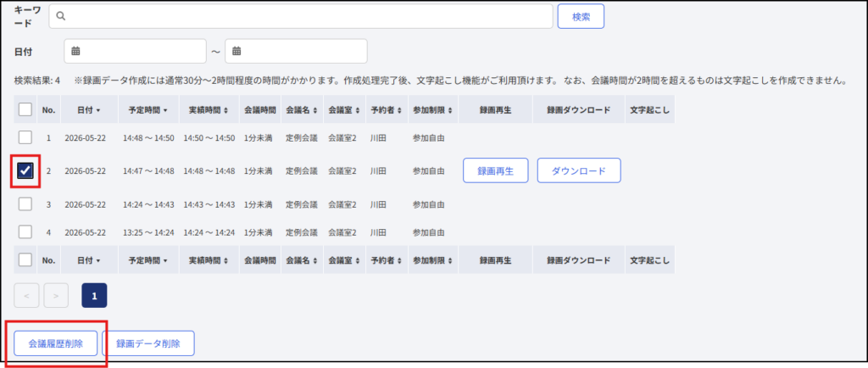This screenshot has height=368, width=868.
Task: Click the 検索結果: 4 result count text
Action: coord(36,81)
